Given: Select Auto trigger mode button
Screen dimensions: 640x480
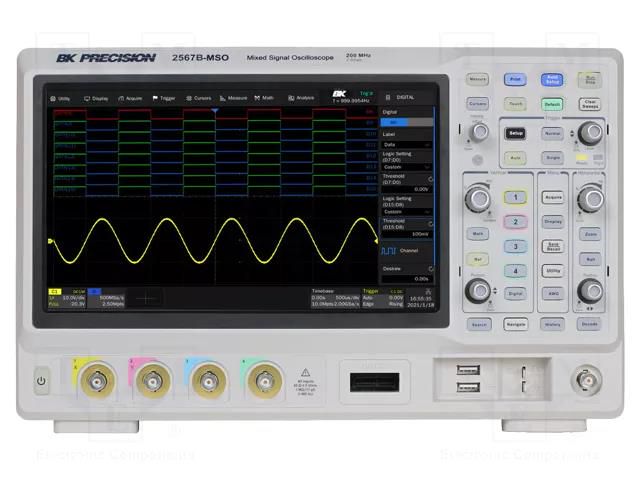Looking at the screenshot, I should coord(515,158).
